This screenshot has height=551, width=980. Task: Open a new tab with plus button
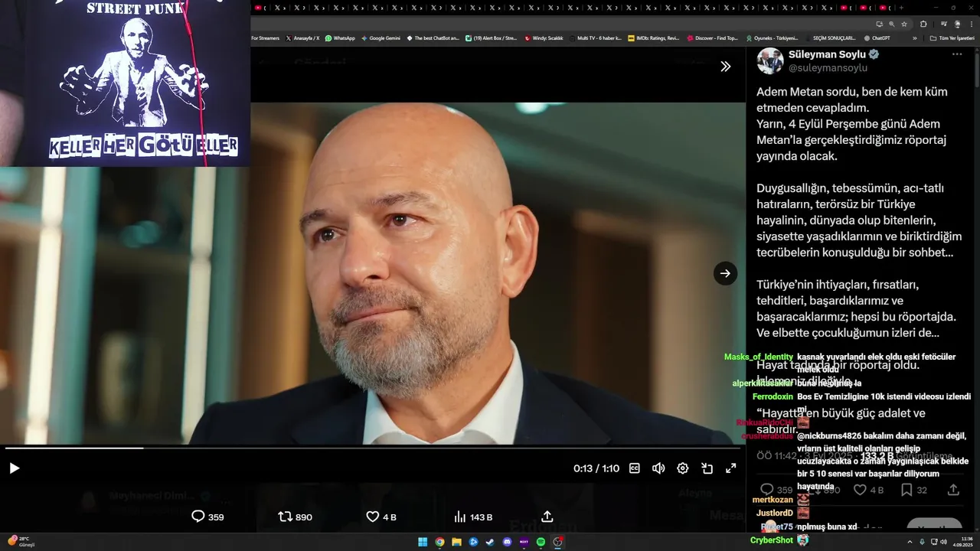click(x=901, y=8)
